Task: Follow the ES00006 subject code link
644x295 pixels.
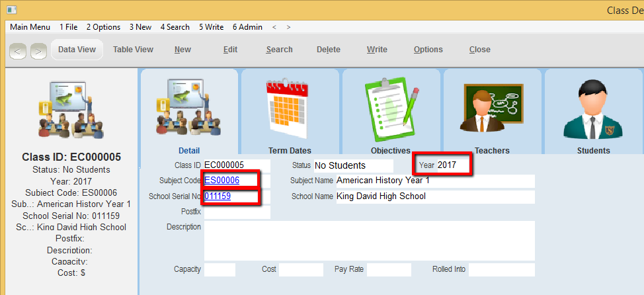Action: tap(222, 180)
